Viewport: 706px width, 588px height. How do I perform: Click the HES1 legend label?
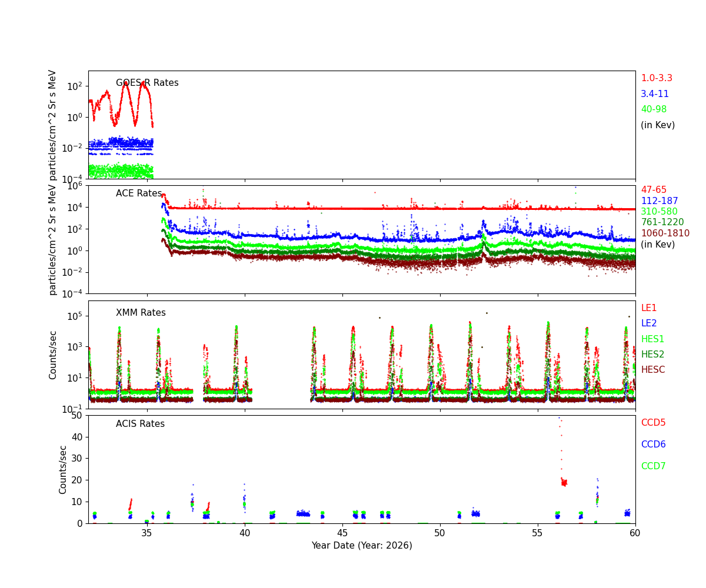(x=652, y=339)
